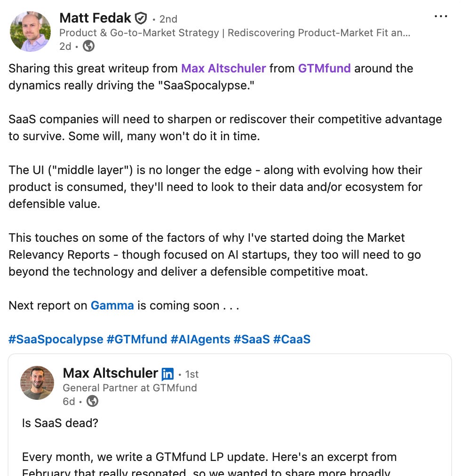Open the shared post text 'Is SaaS dead?'
This screenshot has height=476, width=461.
coord(60,423)
